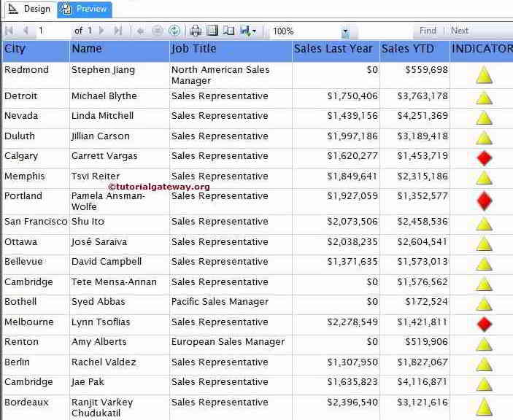This screenshot has width=513, height=420.
Task: Open page setup dialog
Action: tap(228, 31)
